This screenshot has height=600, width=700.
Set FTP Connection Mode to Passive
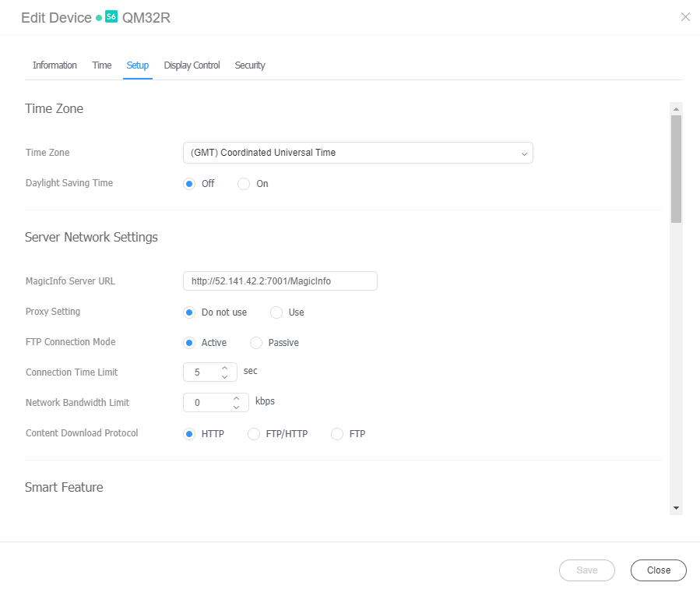(256, 343)
